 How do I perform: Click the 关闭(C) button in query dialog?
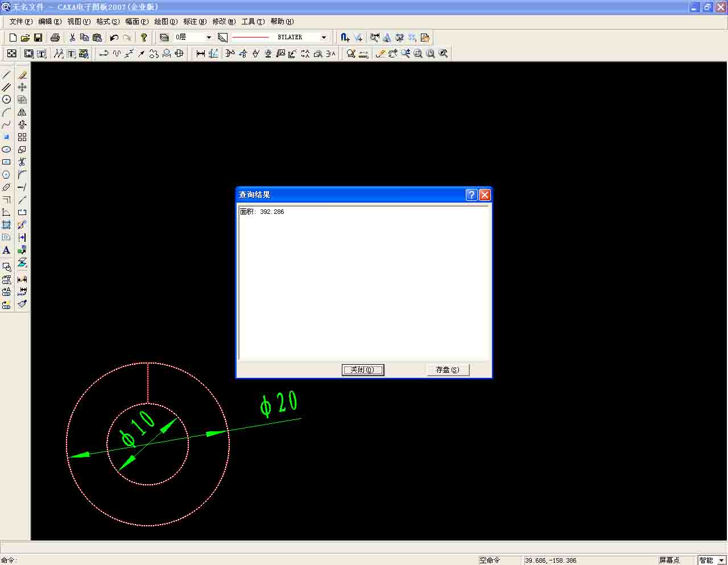[x=363, y=370]
